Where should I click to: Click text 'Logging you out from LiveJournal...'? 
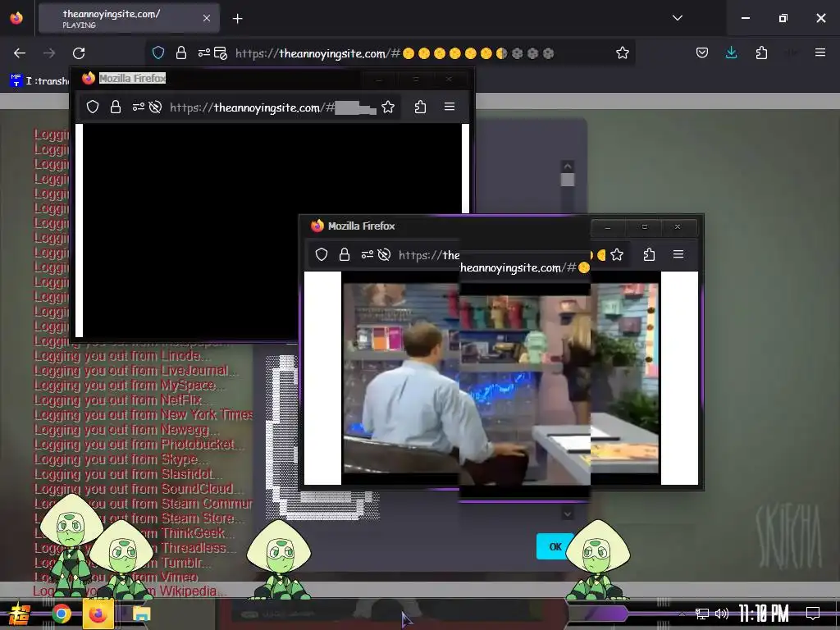[x=136, y=371]
